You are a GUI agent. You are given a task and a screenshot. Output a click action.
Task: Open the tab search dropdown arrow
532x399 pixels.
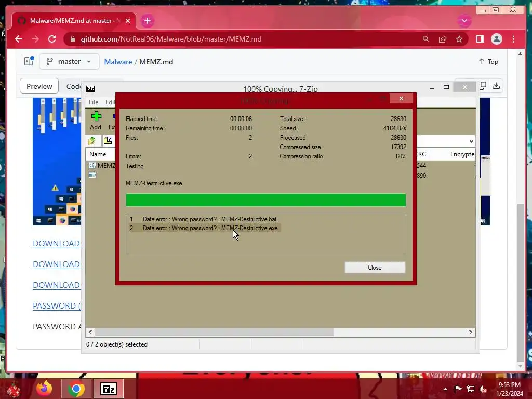click(x=464, y=21)
